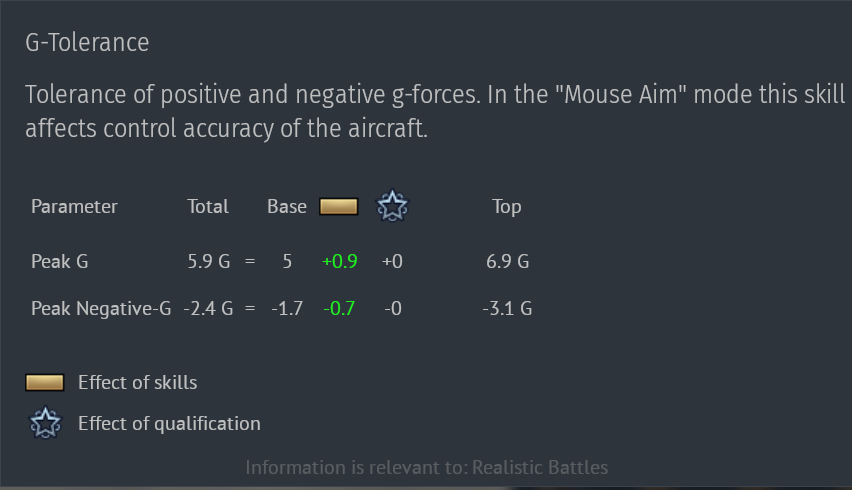Click the green -0.7 skill bonus
The image size is (852, 490).
click(339, 309)
